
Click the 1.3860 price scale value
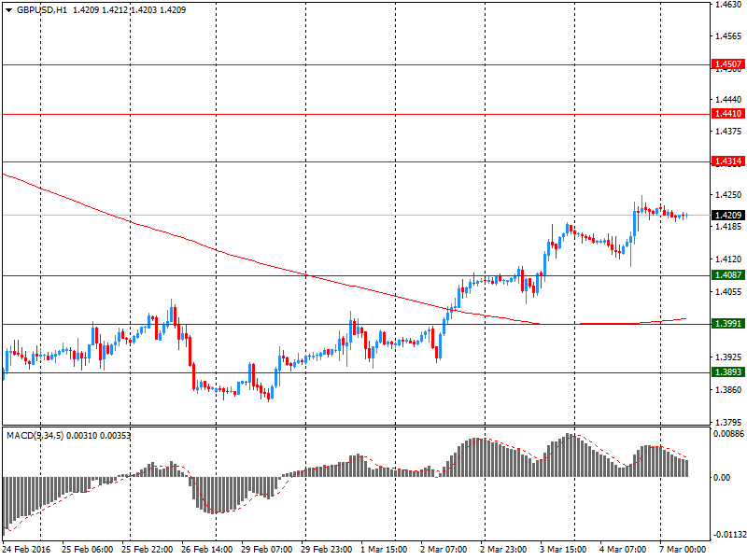pos(728,390)
